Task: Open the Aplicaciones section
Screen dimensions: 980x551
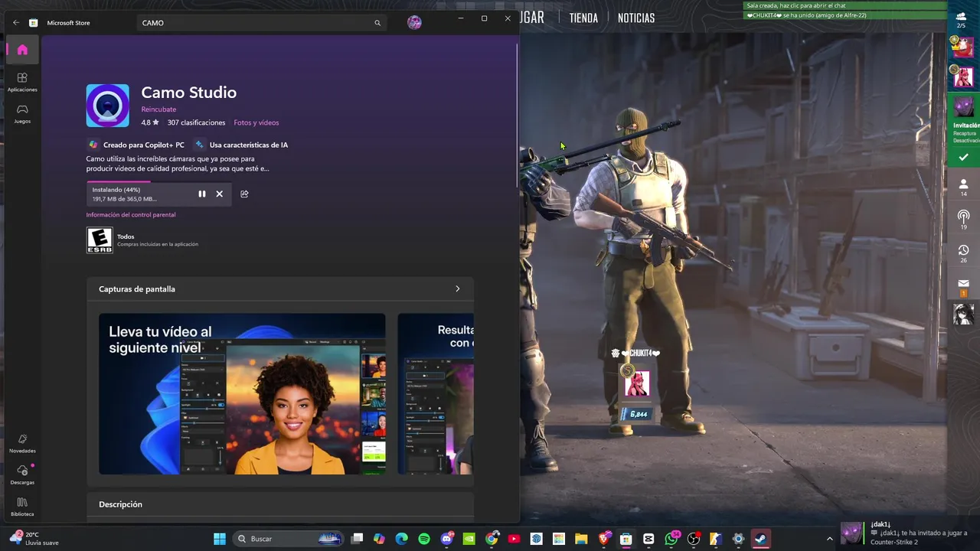Action: (x=22, y=82)
